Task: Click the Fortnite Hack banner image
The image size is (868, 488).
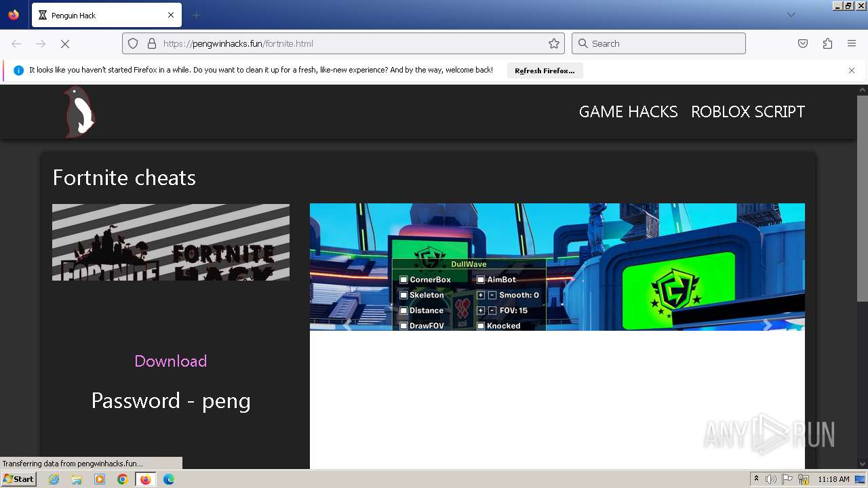Action: [171, 242]
